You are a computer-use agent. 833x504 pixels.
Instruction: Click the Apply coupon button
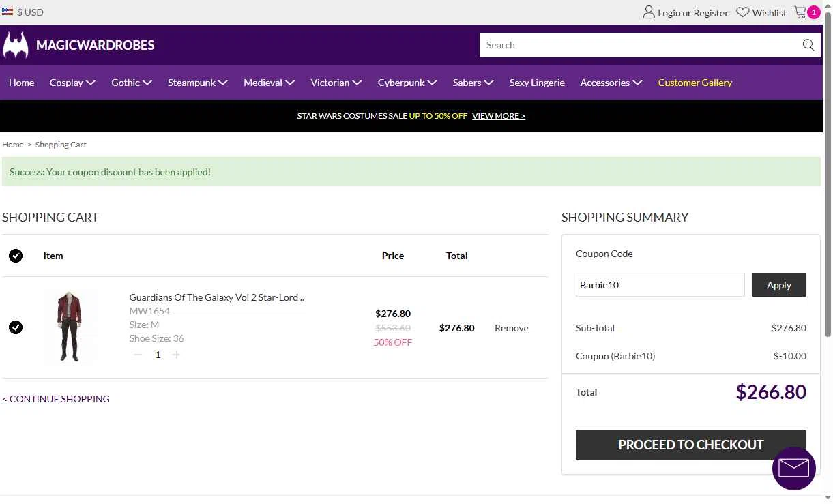pos(778,285)
